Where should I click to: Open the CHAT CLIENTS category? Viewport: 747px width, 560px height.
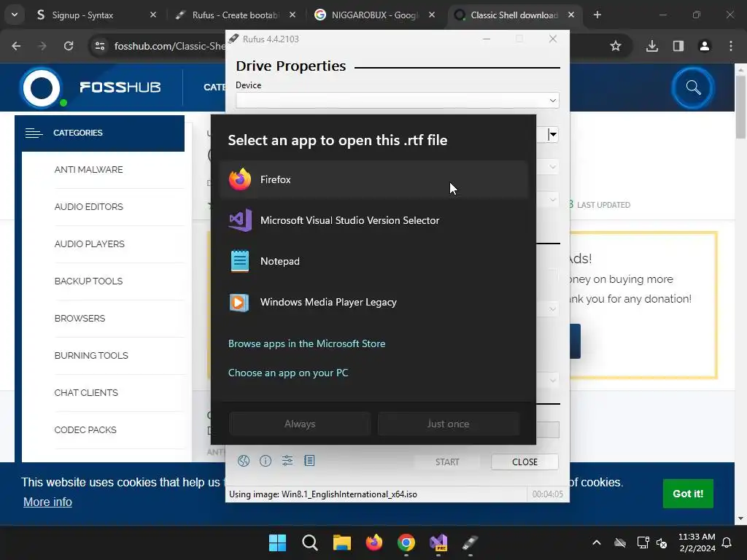86,392
